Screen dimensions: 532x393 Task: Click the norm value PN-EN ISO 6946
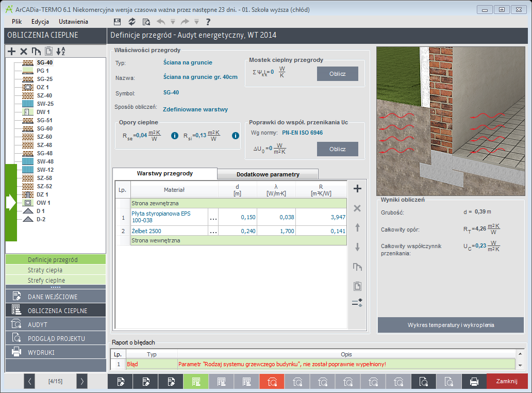302,133
